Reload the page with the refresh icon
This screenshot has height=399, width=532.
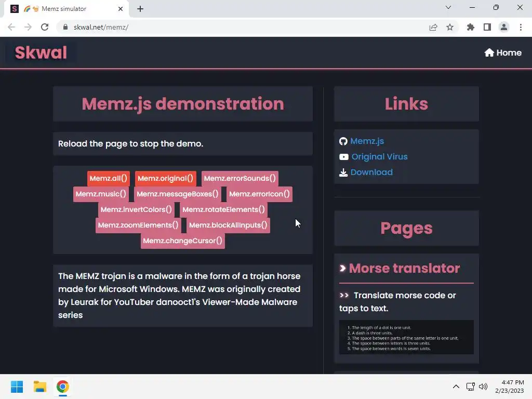point(45,27)
